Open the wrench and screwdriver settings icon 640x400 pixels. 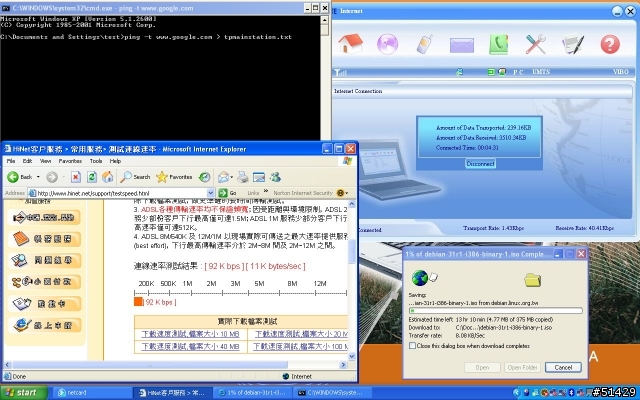(x=536, y=44)
